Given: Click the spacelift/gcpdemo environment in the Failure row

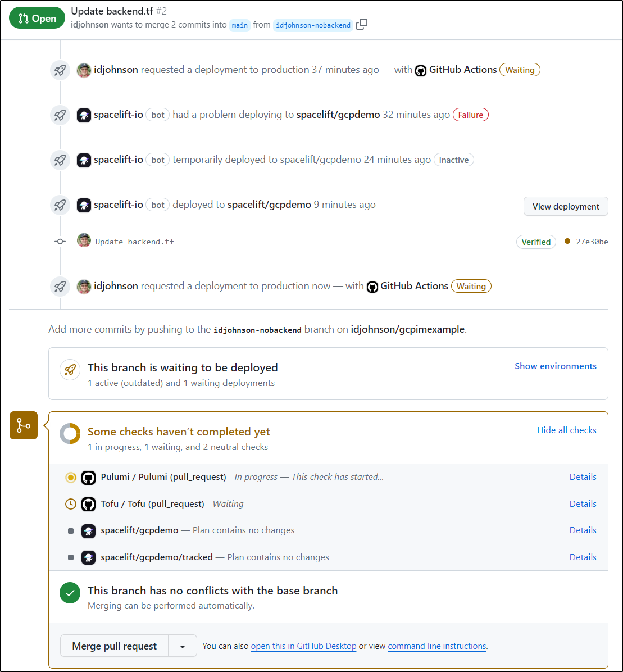Looking at the screenshot, I should tap(338, 115).
